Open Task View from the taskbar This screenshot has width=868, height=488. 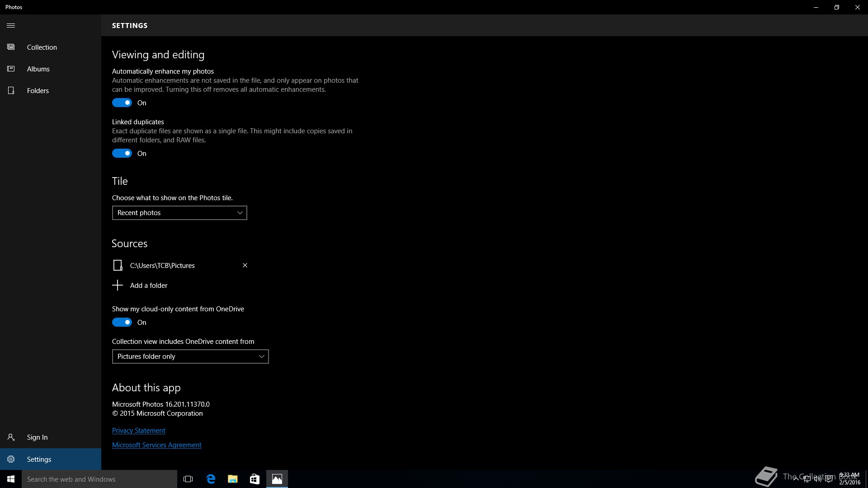tap(188, 479)
